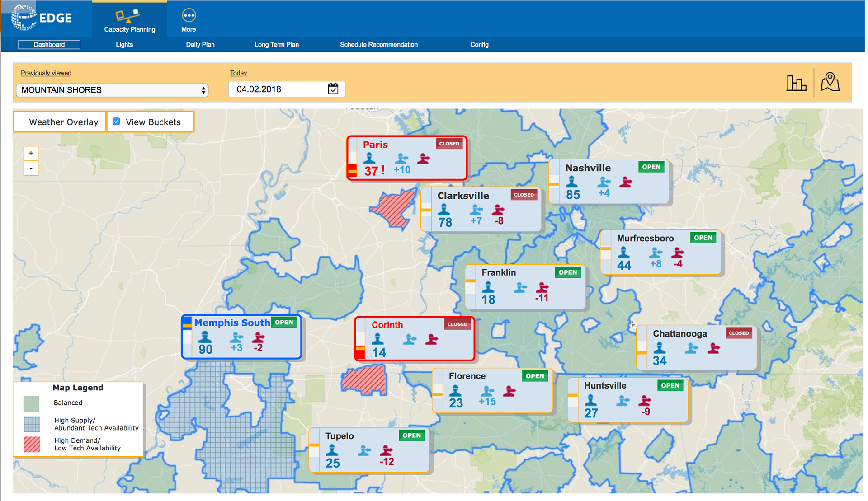Click Murfreesboro red technician icon
Viewport: 868px width, 501px height.
(677, 253)
